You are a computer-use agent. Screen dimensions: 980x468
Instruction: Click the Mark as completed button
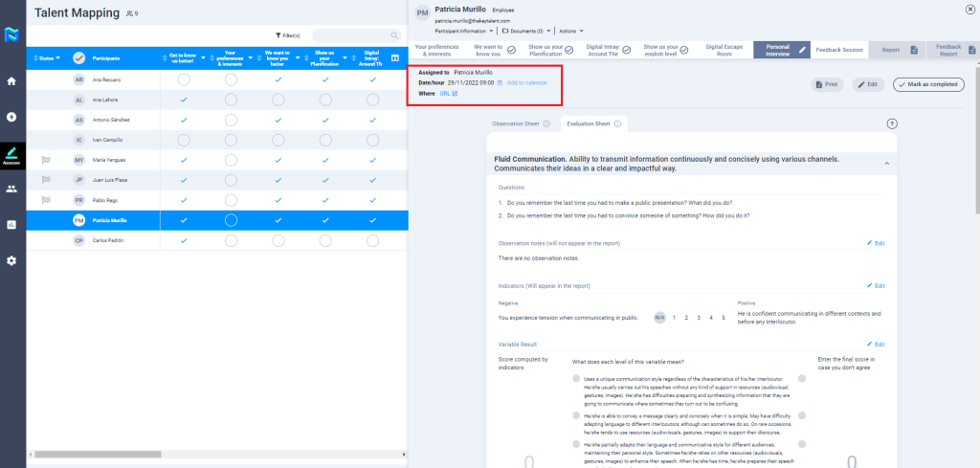click(927, 84)
